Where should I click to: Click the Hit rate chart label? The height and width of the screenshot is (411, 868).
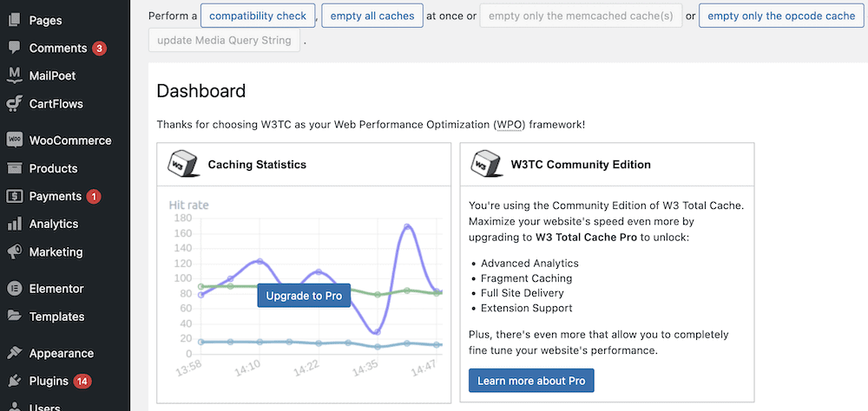pyautogui.click(x=188, y=205)
